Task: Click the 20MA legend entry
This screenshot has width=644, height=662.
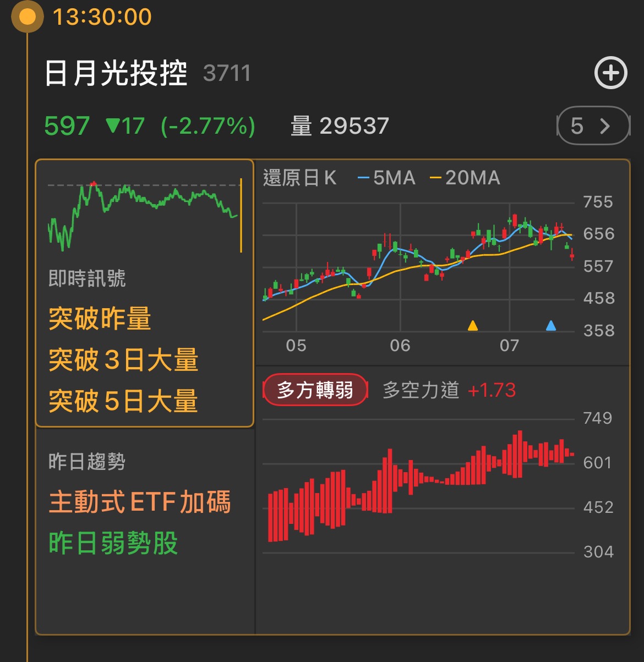Action: [465, 178]
